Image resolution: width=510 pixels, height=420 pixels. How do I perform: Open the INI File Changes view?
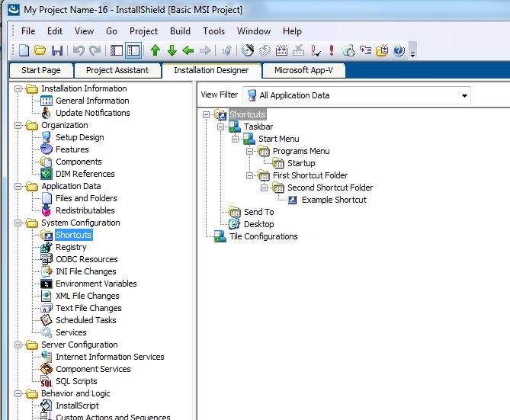pyautogui.click(x=86, y=271)
